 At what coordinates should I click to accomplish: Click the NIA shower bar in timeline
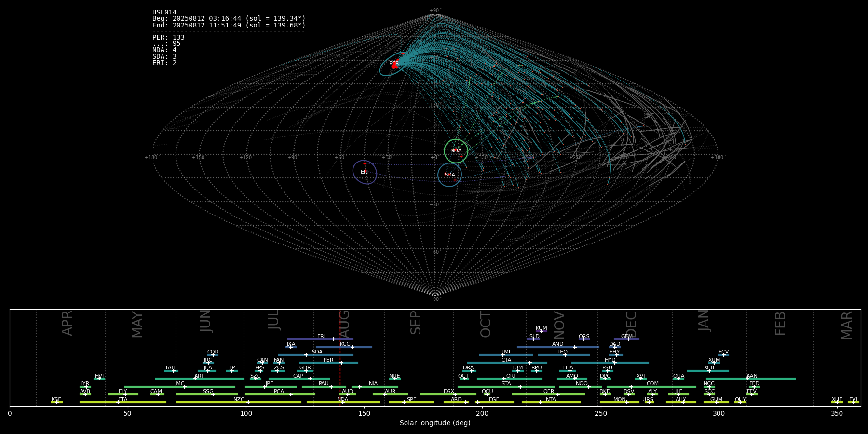(375, 387)
